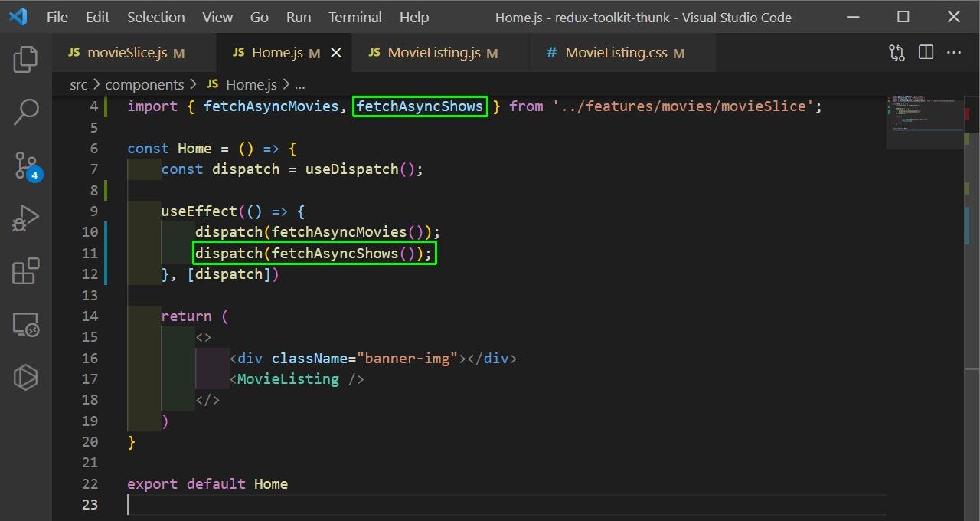Click the VS Code logo icon

coord(18,16)
